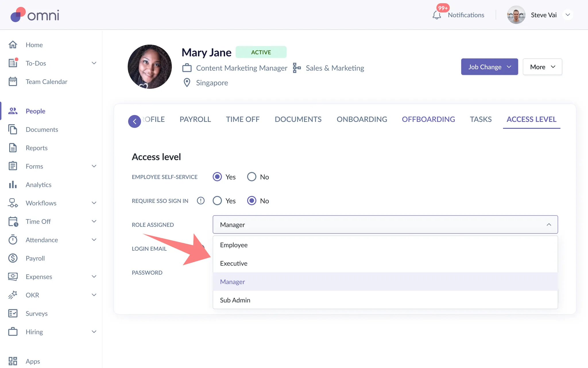Switch to the Payroll tab
Screen dimensions: 588x368
(195, 119)
